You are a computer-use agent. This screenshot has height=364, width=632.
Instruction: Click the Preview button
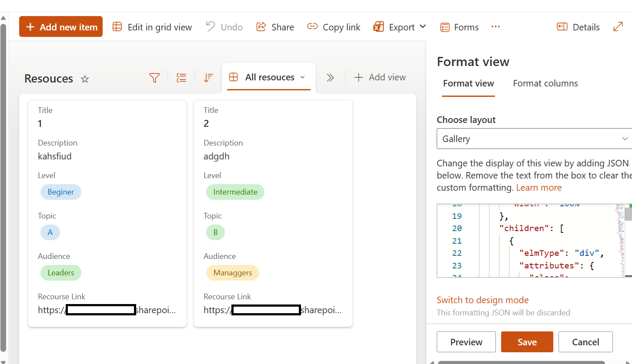pyautogui.click(x=466, y=342)
